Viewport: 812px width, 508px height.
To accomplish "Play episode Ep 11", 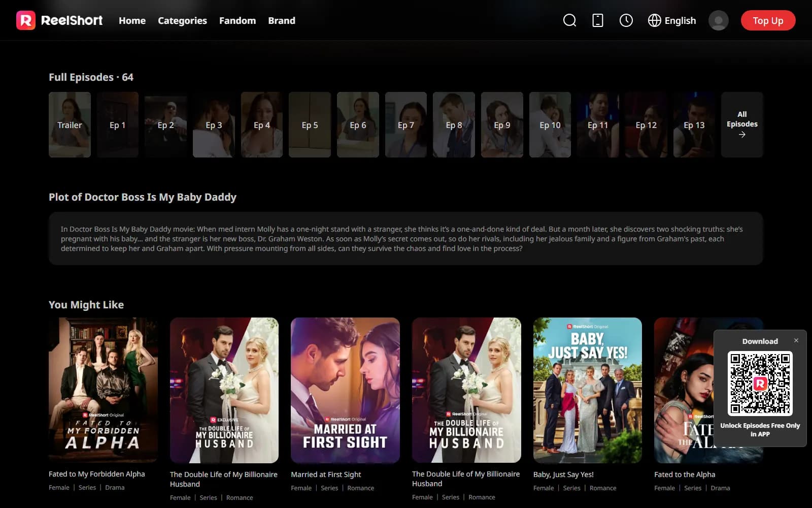I will [598, 124].
